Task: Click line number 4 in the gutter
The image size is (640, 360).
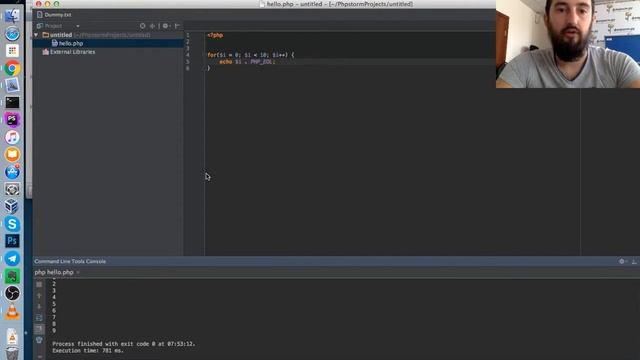Action: tap(188, 55)
